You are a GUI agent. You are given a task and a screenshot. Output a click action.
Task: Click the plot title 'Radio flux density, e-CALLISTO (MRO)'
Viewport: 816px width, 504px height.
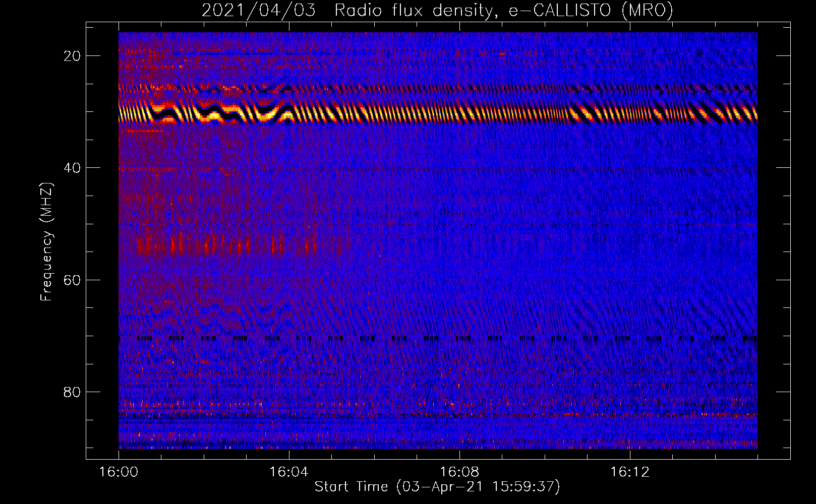coord(503,11)
